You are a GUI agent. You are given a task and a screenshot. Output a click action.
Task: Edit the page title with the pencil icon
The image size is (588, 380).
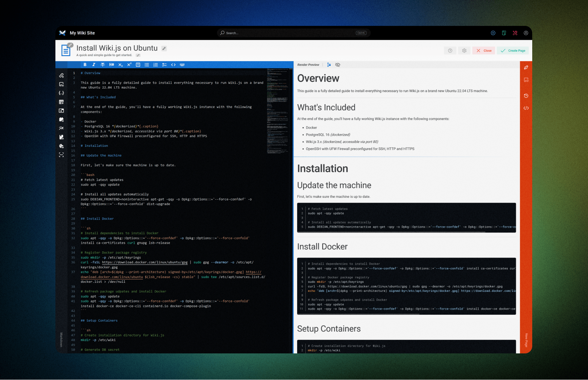(164, 48)
